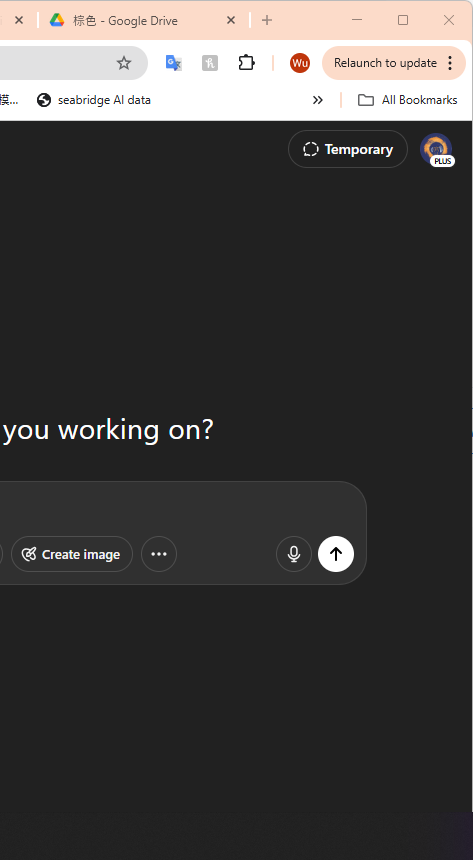
Task: Open the gray script extension icon
Action: click(210, 63)
